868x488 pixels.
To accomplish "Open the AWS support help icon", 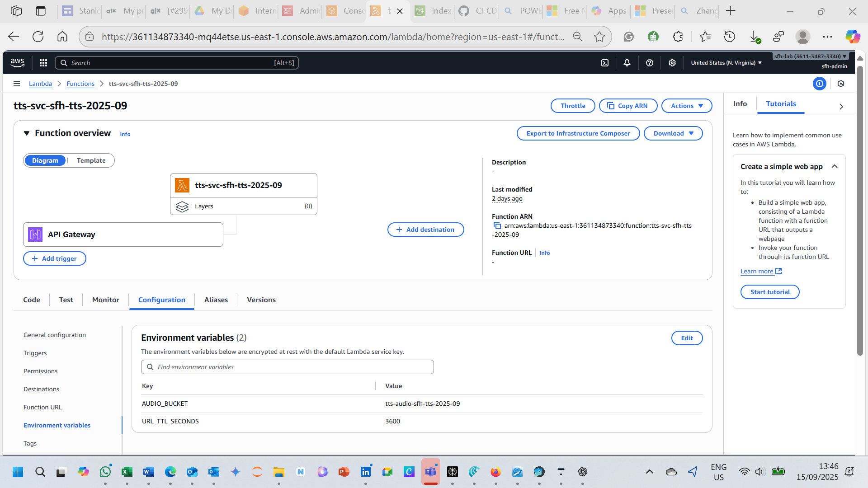I will click(650, 63).
